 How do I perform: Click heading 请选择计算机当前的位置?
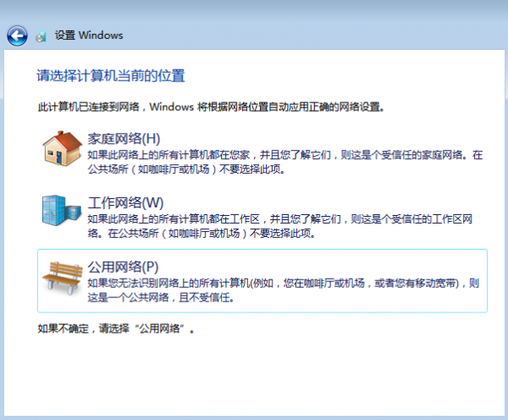(x=110, y=76)
